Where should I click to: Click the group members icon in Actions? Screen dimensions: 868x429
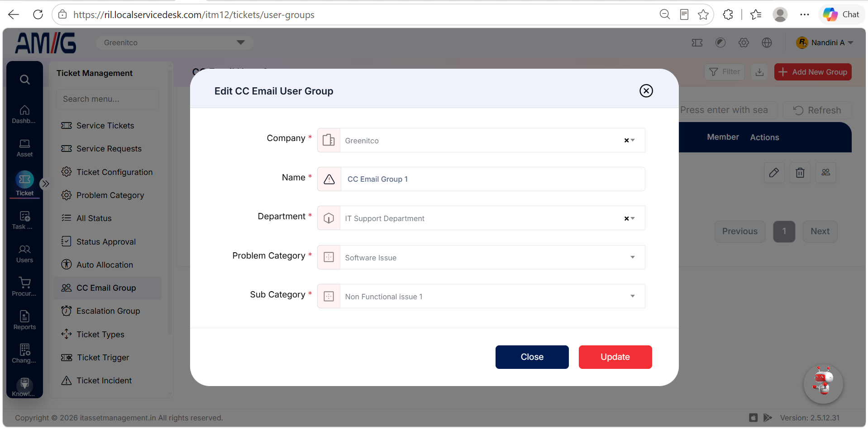pos(825,172)
